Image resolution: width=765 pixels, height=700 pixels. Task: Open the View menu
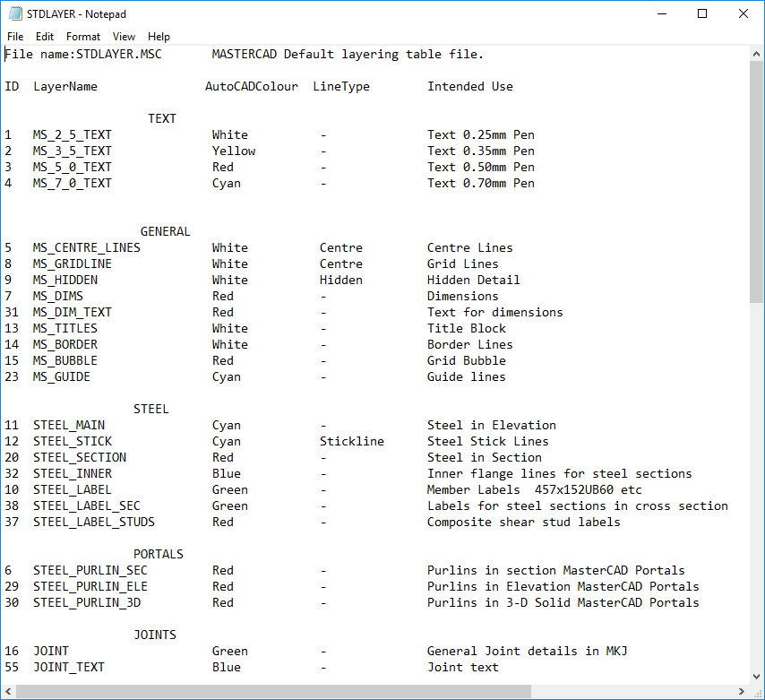point(125,37)
